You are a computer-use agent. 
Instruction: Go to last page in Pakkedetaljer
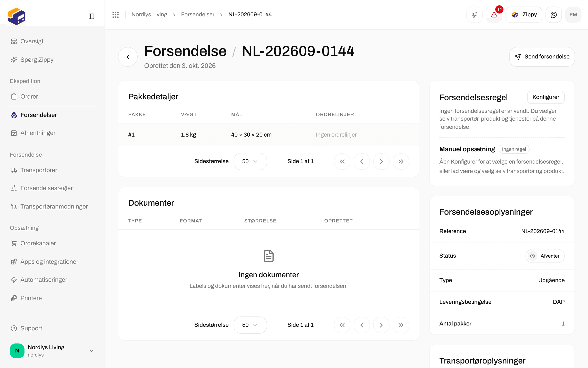click(x=401, y=161)
